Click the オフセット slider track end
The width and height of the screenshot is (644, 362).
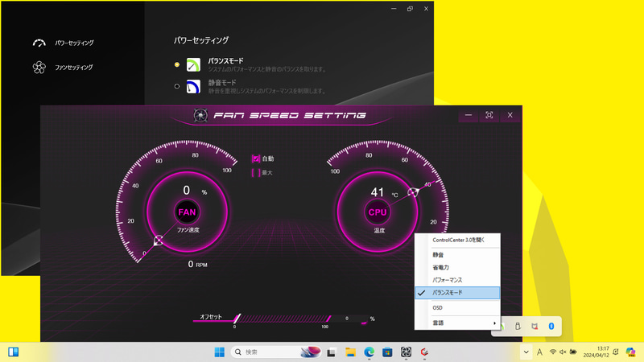point(328,319)
